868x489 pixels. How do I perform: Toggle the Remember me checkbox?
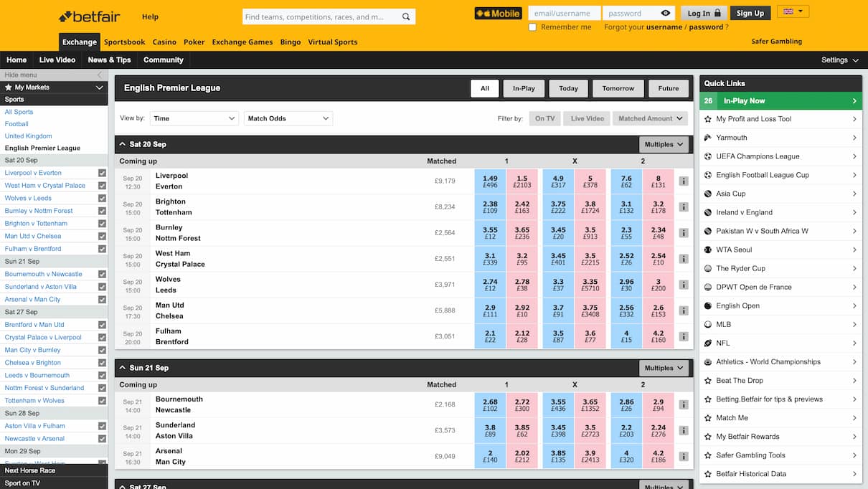(532, 27)
